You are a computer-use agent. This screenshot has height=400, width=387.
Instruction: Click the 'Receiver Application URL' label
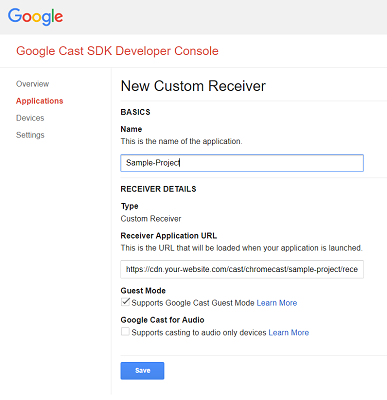pyautogui.click(x=169, y=236)
